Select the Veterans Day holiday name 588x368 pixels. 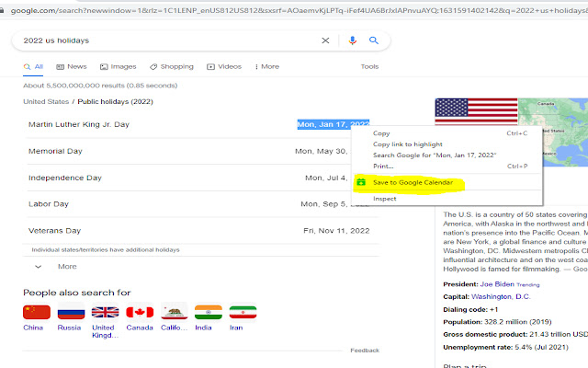tap(55, 231)
